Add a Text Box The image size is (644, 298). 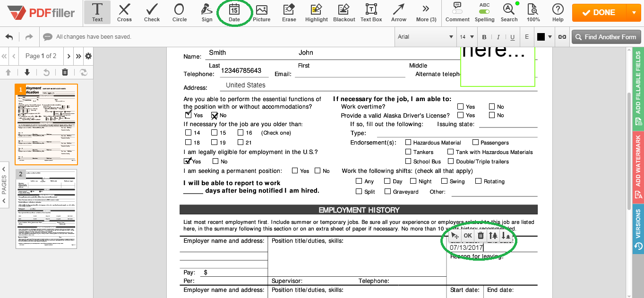tap(371, 12)
